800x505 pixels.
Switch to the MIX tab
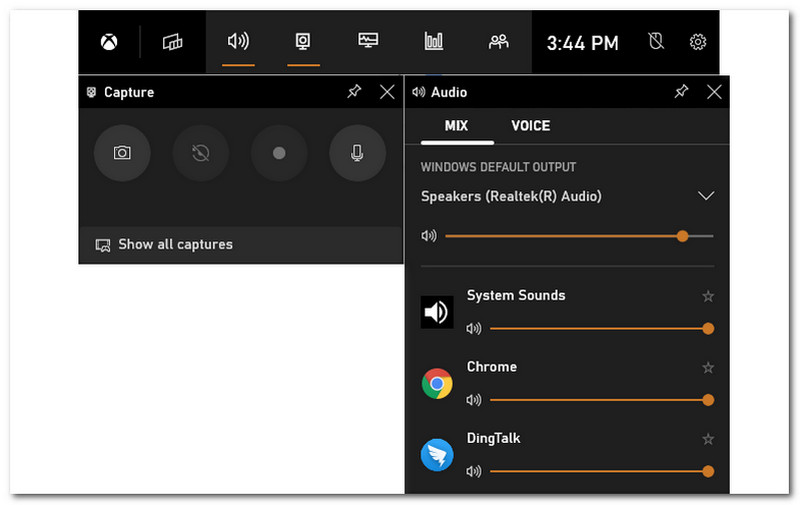pos(457,126)
